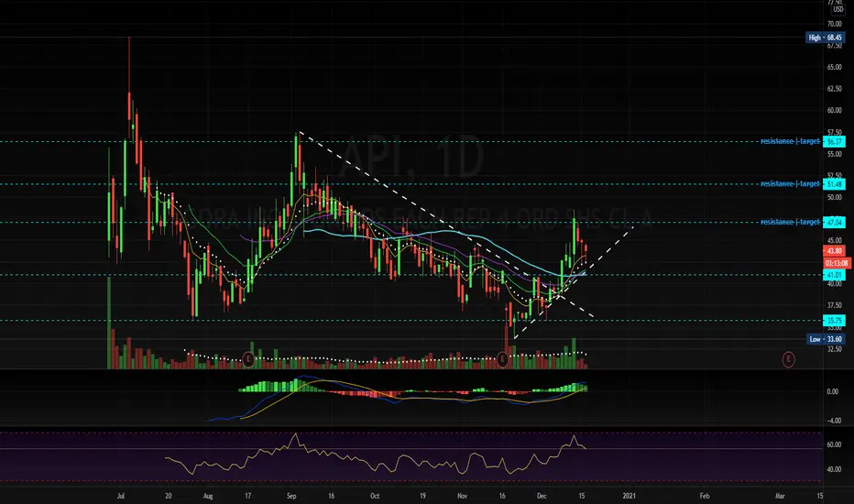Screen dimensions: 854x504
Task: Click the Nov label on the time axis
Action: (x=463, y=496)
